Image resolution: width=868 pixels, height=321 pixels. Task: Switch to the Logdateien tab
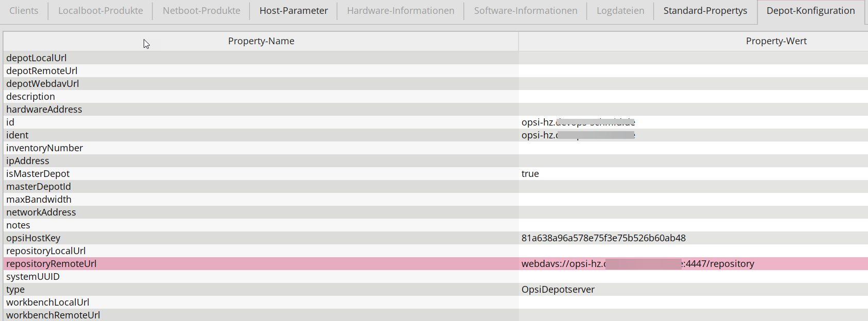coord(620,11)
